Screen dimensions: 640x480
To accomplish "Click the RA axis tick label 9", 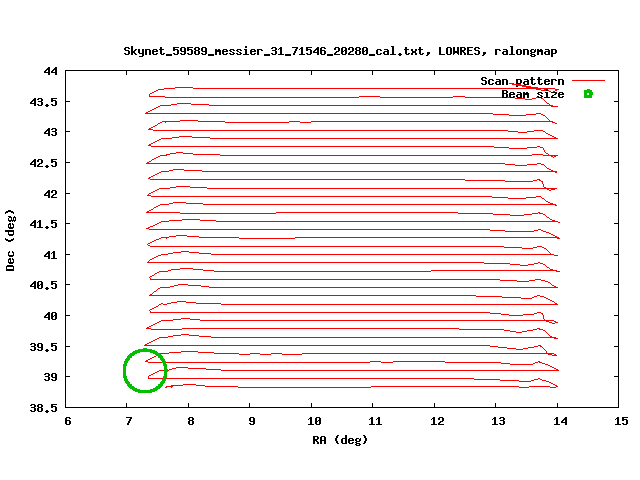I will [x=252, y=421].
